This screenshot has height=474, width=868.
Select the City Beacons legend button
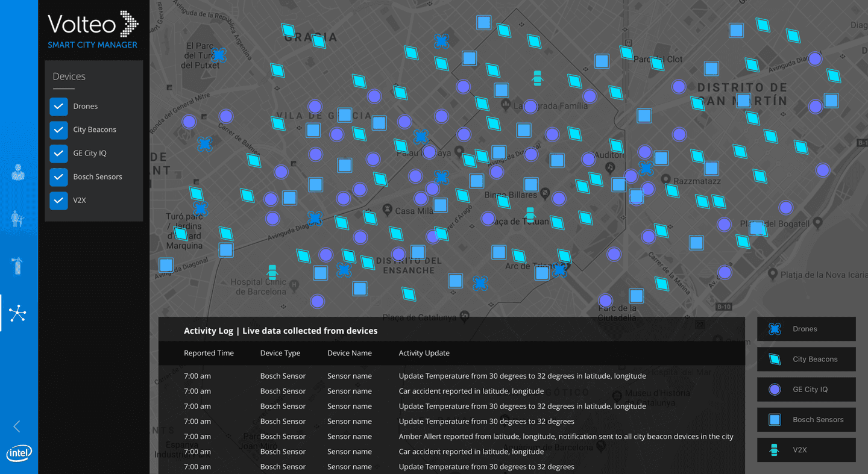click(806, 359)
